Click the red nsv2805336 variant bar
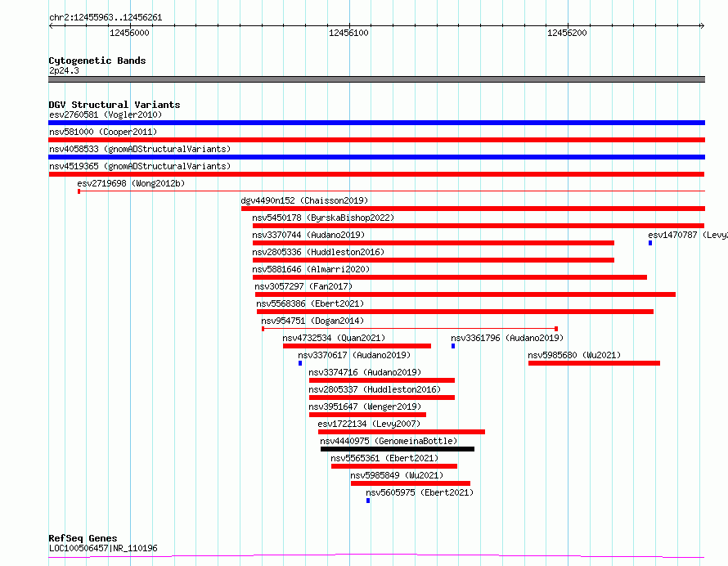Screen dimensions: 728x566 pos(434,260)
